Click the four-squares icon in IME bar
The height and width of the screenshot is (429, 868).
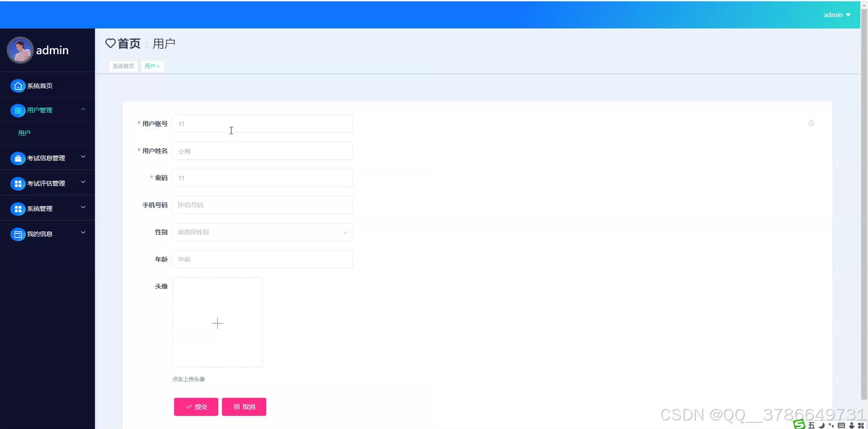[x=861, y=425]
